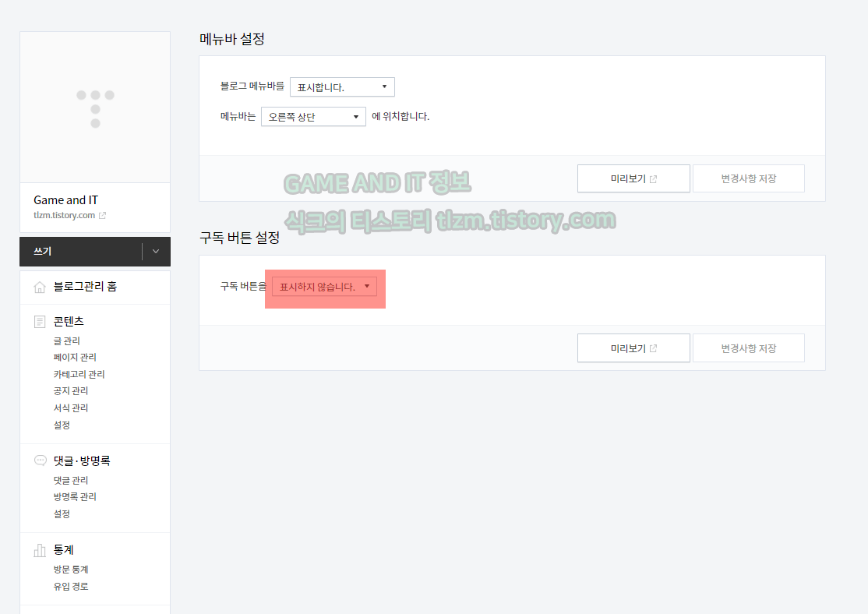
Task: Open 구독 버튼 표시하지 않습니다 dropdown
Action: pyautogui.click(x=324, y=287)
